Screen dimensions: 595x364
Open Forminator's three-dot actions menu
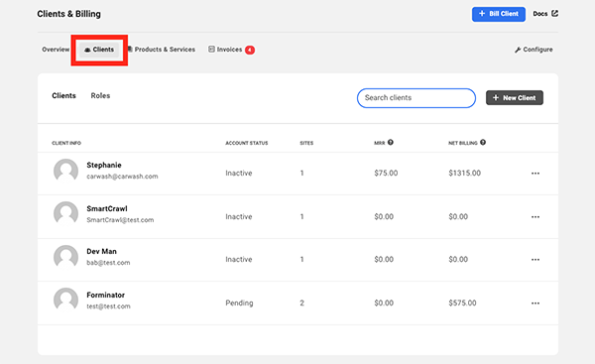(535, 303)
